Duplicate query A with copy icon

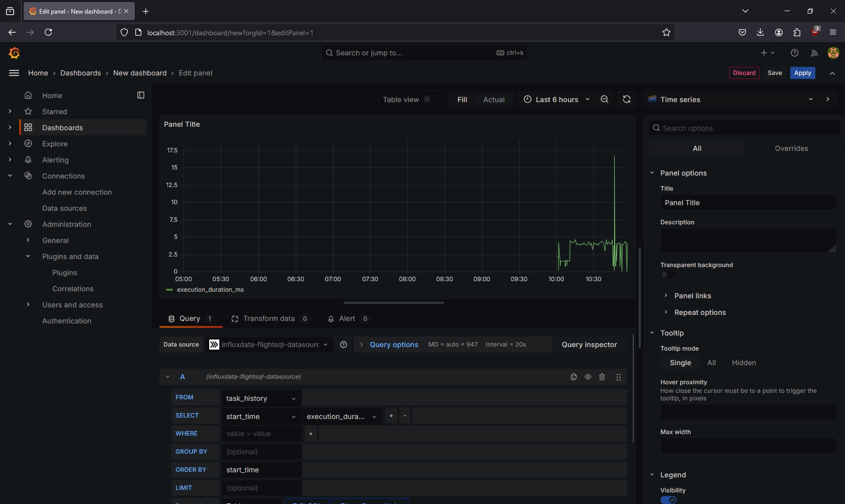[x=574, y=377]
